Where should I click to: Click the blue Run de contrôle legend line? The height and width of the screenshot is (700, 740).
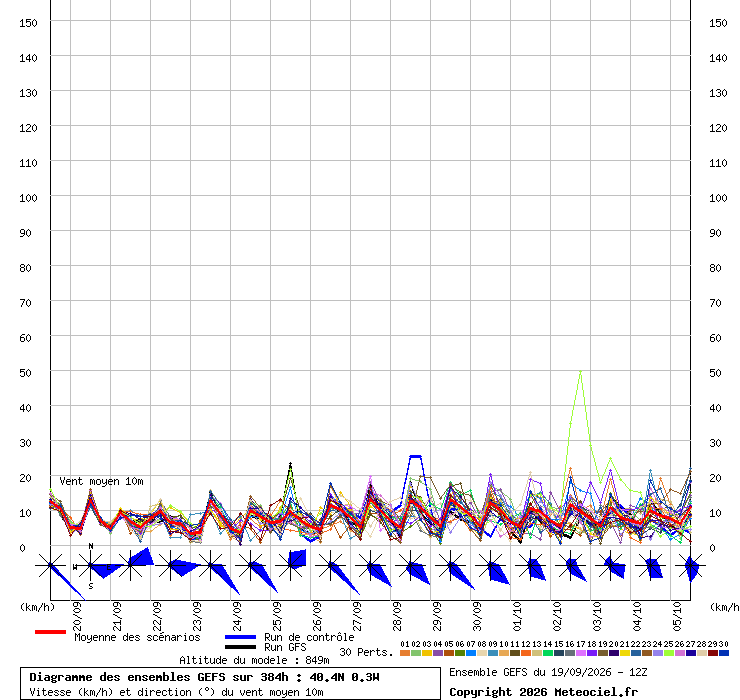pos(241,637)
